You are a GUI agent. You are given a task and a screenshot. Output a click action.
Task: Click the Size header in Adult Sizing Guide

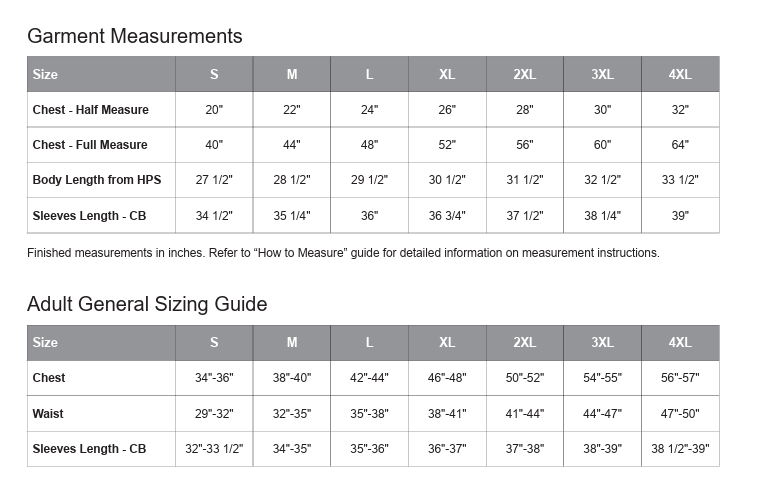coord(45,342)
